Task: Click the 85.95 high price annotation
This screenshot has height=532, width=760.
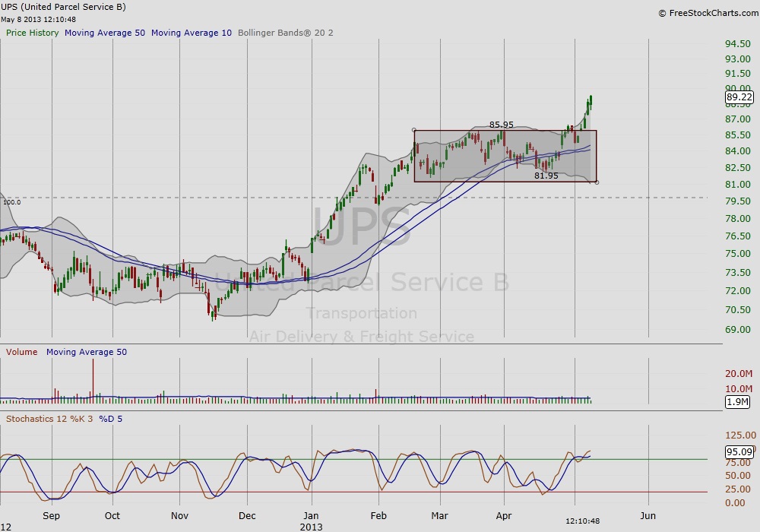Action: pos(501,125)
